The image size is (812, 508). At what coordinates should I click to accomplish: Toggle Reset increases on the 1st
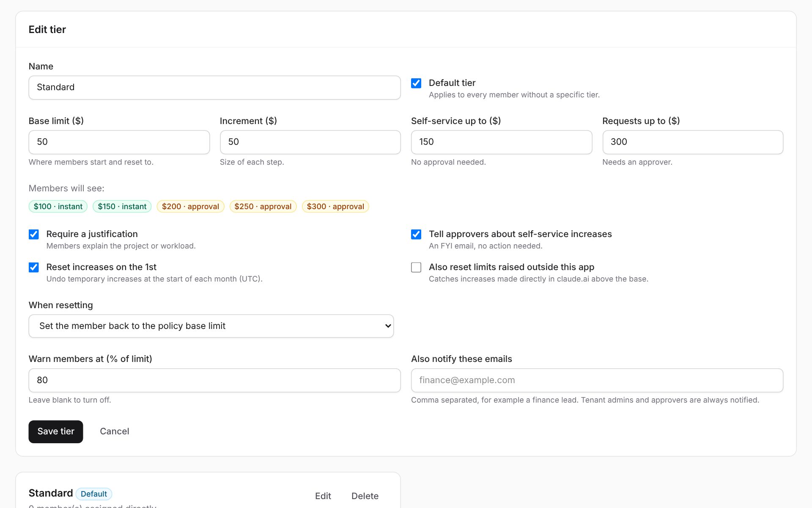[x=34, y=268]
